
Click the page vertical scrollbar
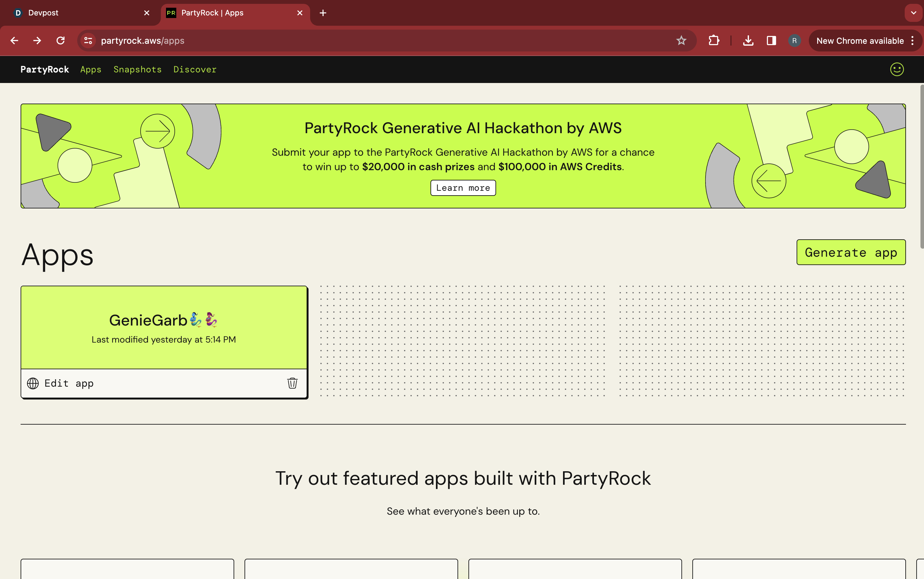921,167
